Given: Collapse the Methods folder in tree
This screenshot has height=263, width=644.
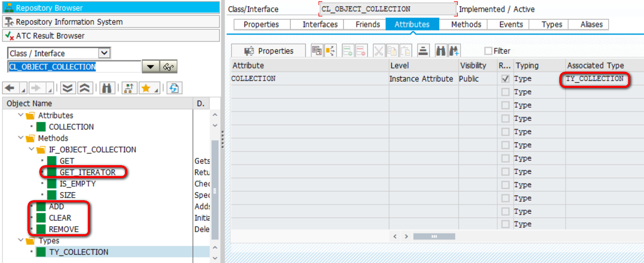Looking at the screenshot, I should pyautogui.click(x=21, y=138).
